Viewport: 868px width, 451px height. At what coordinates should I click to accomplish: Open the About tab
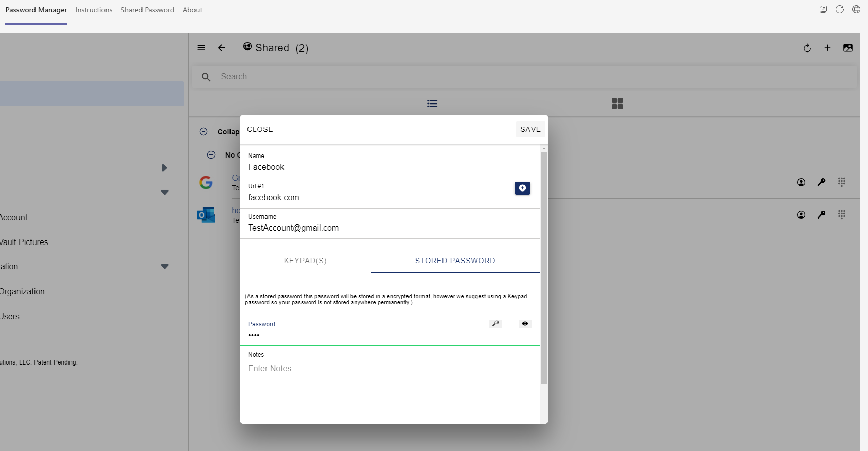[192, 10]
